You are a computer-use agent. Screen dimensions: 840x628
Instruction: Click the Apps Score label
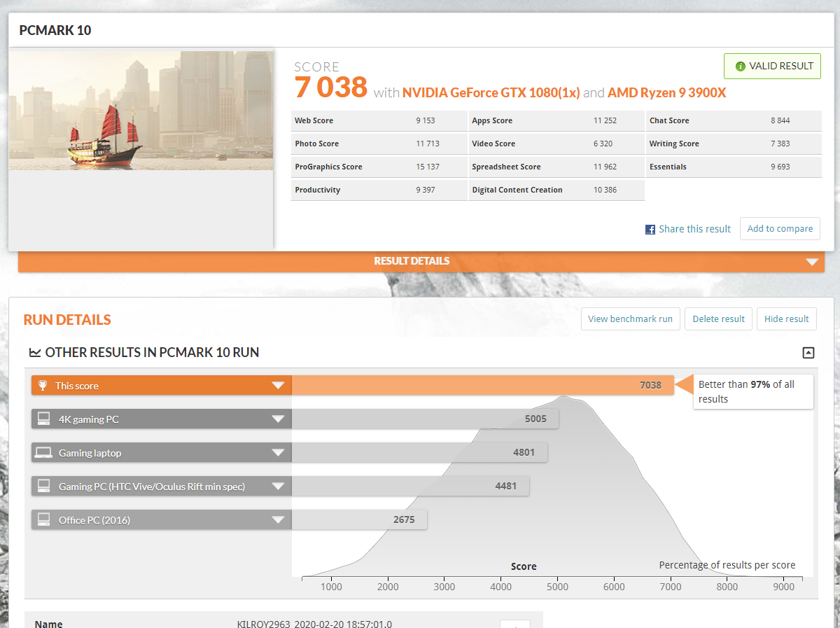(492, 120)
